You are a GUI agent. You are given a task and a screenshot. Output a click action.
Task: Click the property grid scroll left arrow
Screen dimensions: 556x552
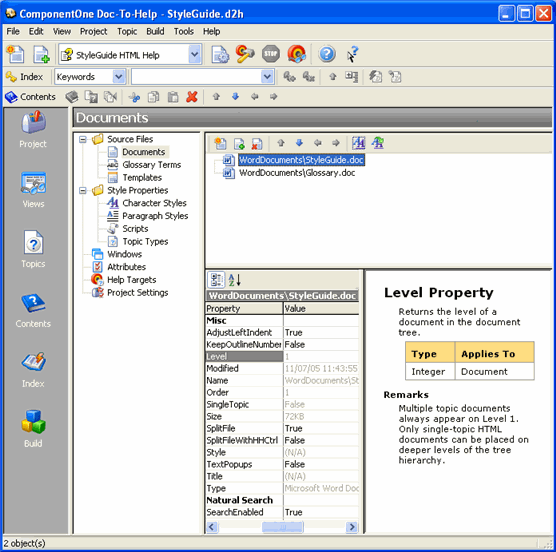(x=212, y=527)
